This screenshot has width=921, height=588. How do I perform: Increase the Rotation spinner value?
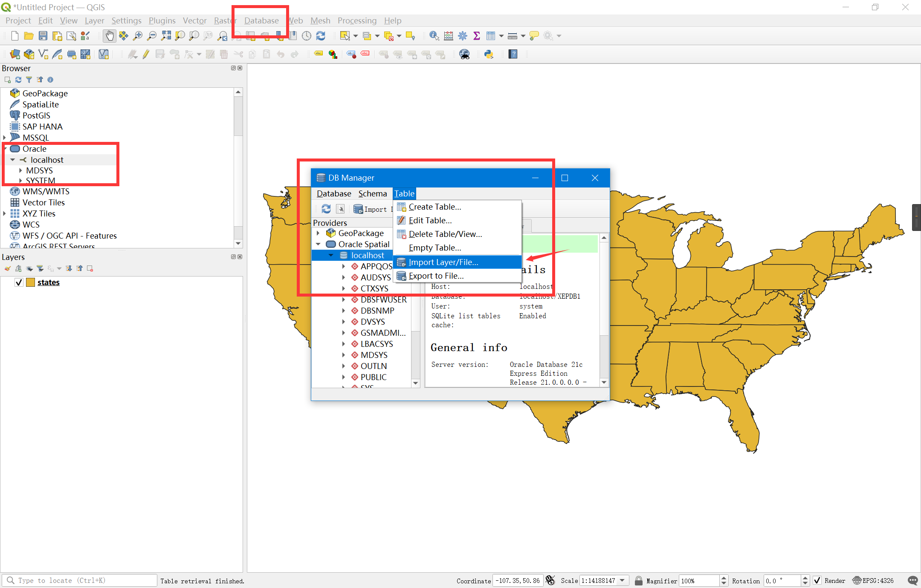click(805, 578)
